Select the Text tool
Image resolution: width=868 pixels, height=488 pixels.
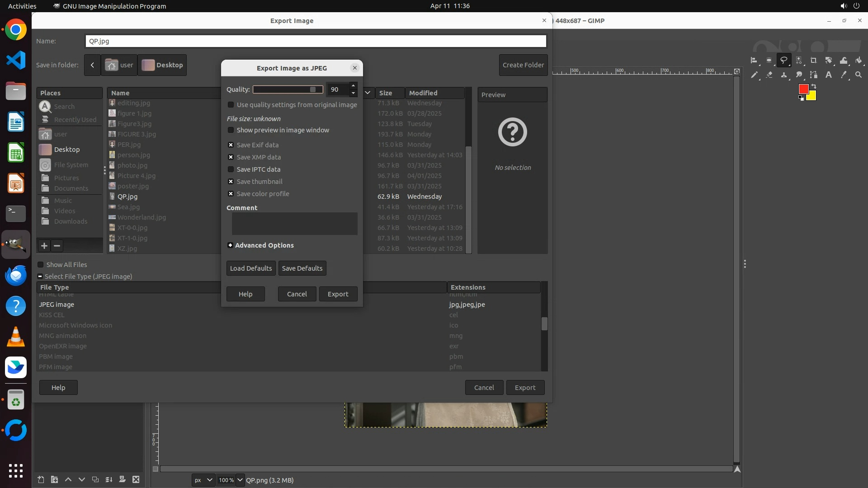(x=828, y=75)
